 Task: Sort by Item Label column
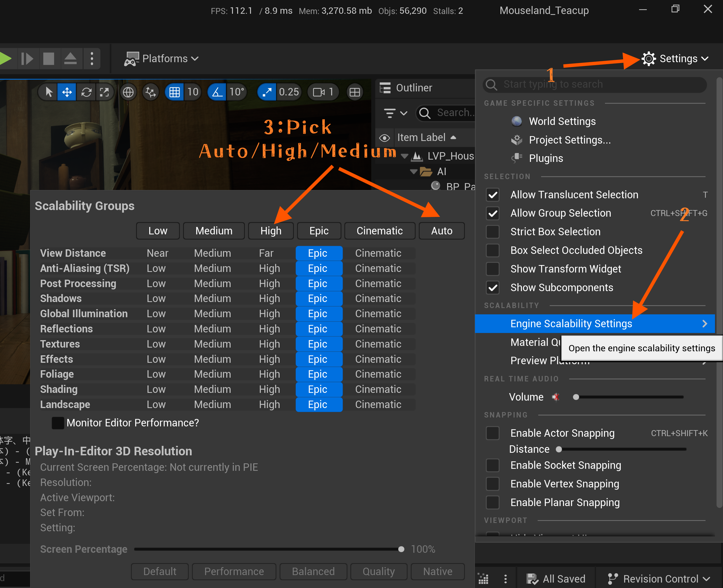point(427,138)
